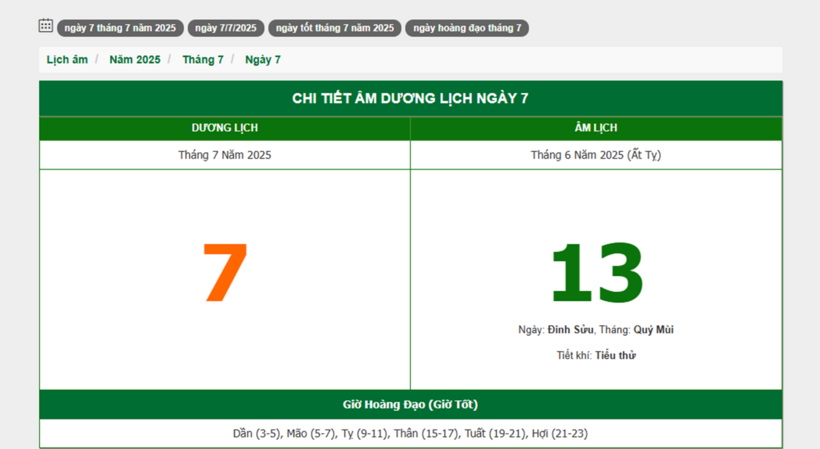
Task: Select tag 'ngày tốt tháng 7 năm 2025'
Action: coord(335,28)
